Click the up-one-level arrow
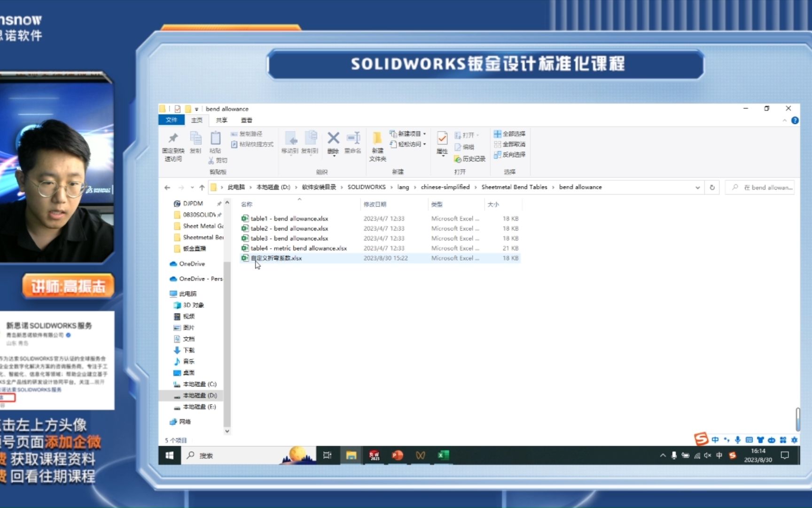Viewport: 812px width, 508px height. coord(202,187)
